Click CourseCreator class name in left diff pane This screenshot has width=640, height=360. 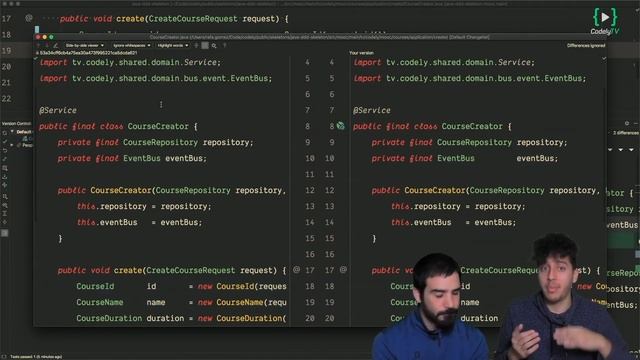click(x=158, y=126)
